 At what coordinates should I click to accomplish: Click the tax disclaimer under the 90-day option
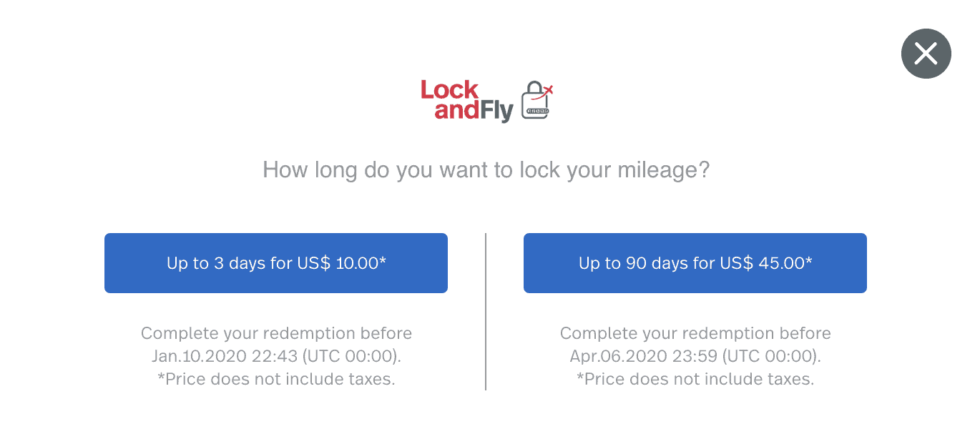(695, 379)
